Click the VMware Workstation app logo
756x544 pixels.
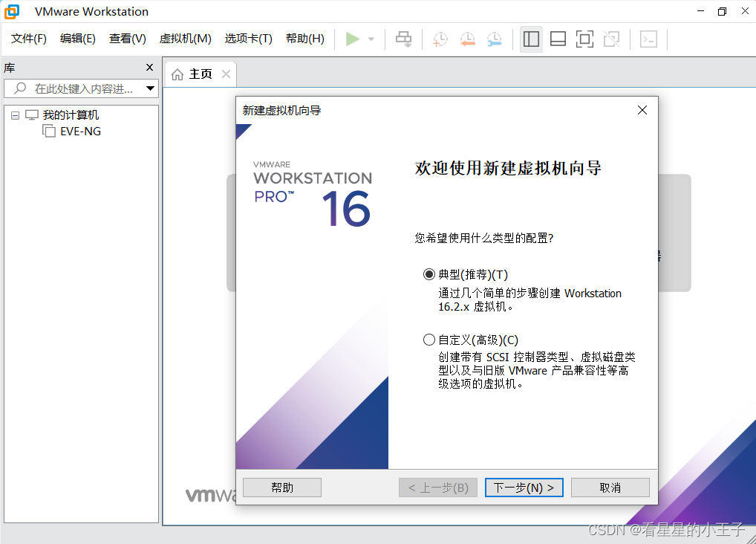(x=12, y=11)
